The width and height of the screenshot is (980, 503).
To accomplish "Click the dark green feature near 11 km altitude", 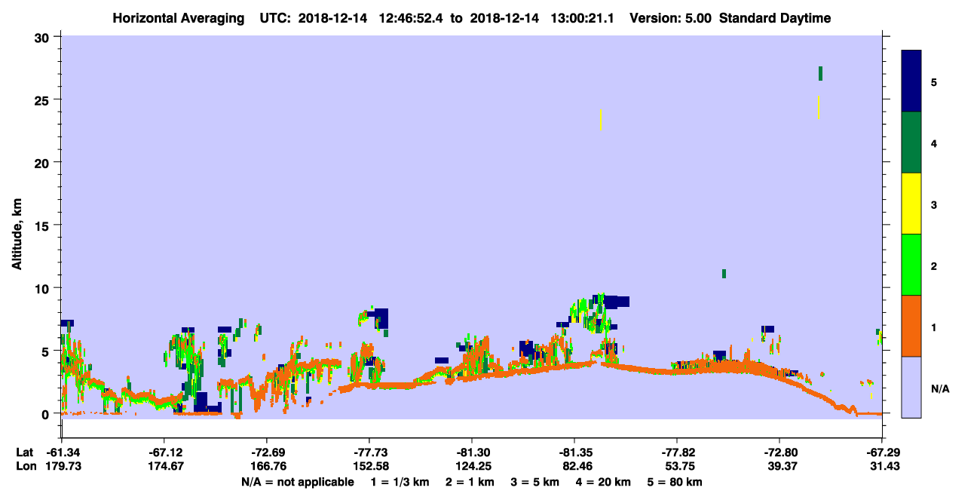I will coord(724,273).
